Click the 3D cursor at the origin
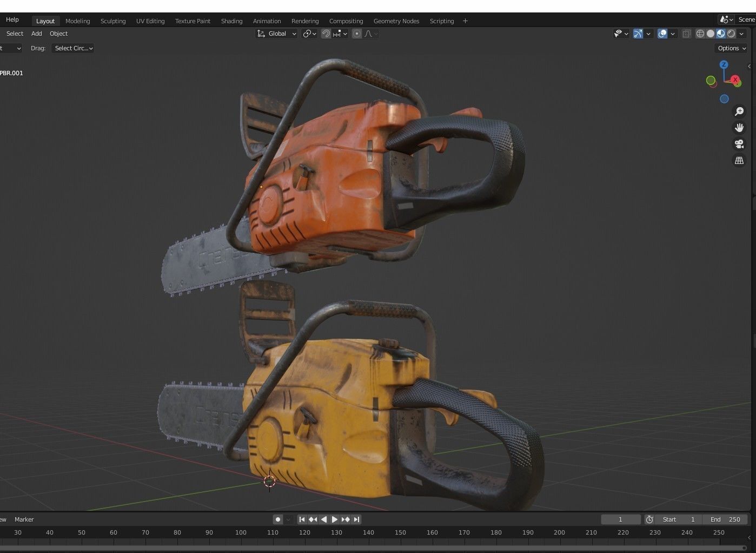This screenshot has height=553, width=756. click(269, 481)
